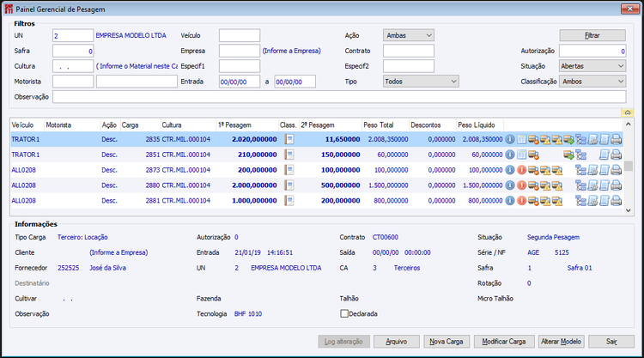The image size is (644, 358).
Task: Click the Modificar Carga button
Action: tap(504, 342)
